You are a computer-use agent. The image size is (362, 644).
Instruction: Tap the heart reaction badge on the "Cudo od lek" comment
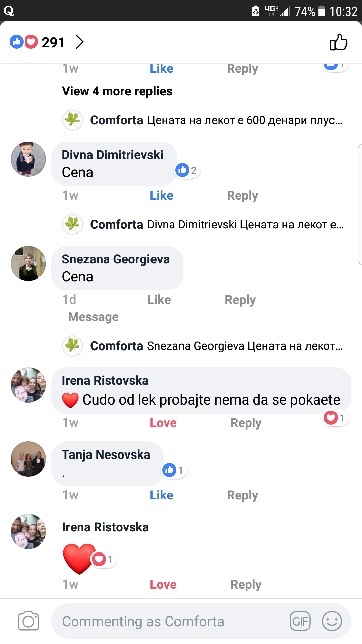(x=335, y=418)
